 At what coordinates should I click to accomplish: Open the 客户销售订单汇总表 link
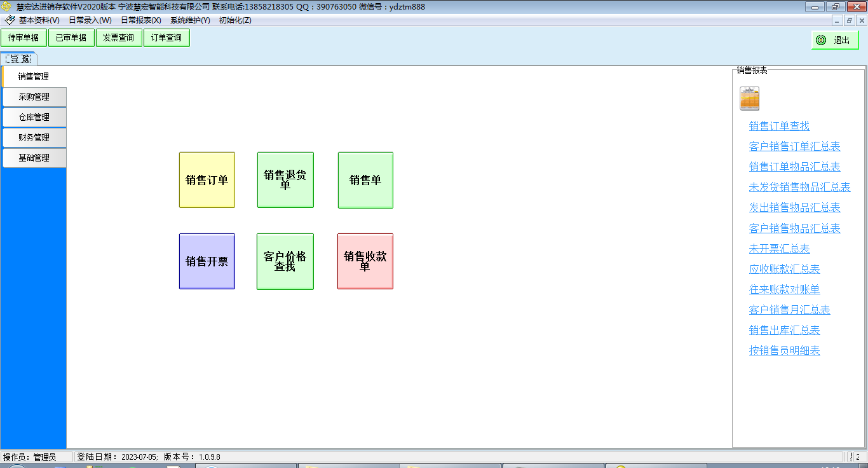pyautogui.click(x=795, y=147)
